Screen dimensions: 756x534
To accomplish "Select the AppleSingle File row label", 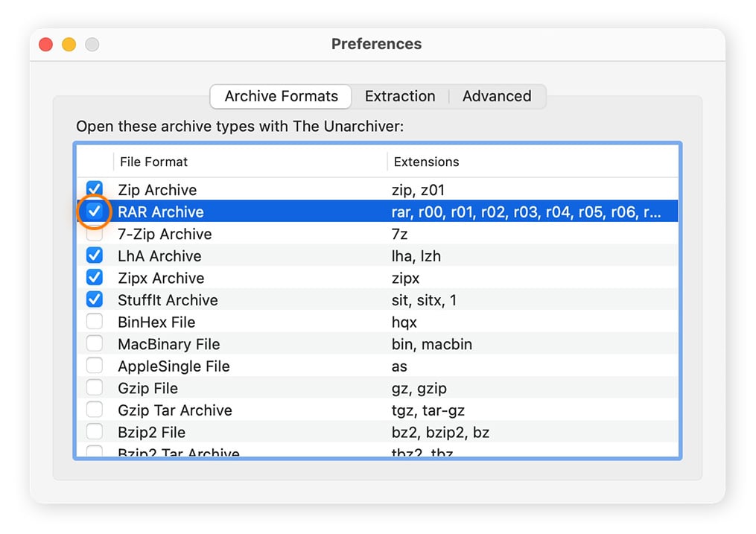I will (x=174, y=366).
